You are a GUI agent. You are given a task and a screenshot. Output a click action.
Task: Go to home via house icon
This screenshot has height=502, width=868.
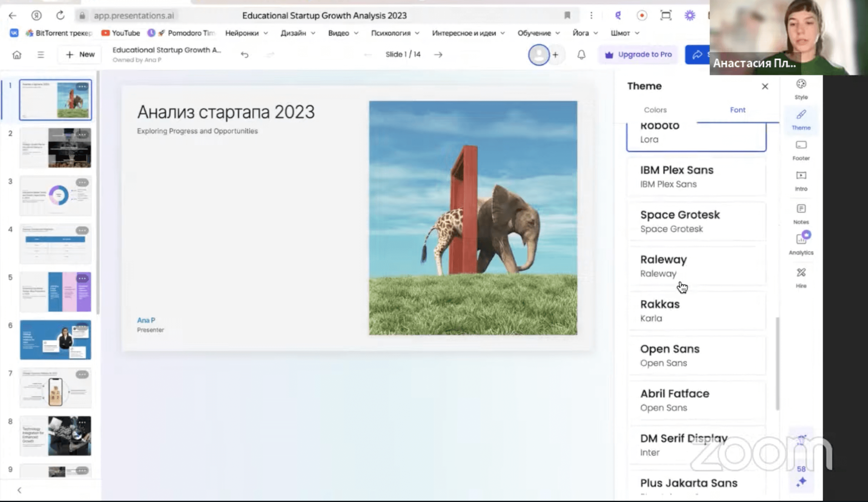(x=17, y=55)
